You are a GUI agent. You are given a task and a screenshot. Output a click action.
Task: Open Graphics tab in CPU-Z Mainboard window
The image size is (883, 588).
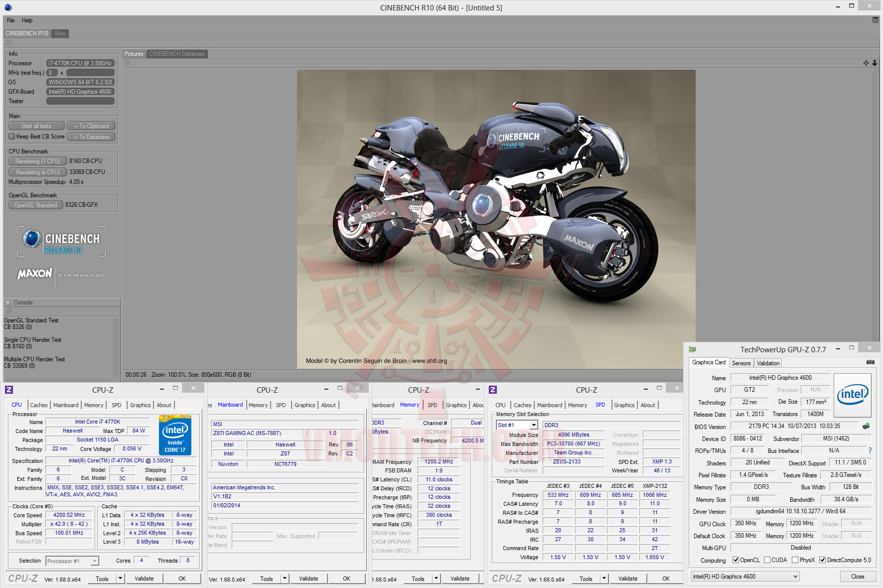(305, 405)
